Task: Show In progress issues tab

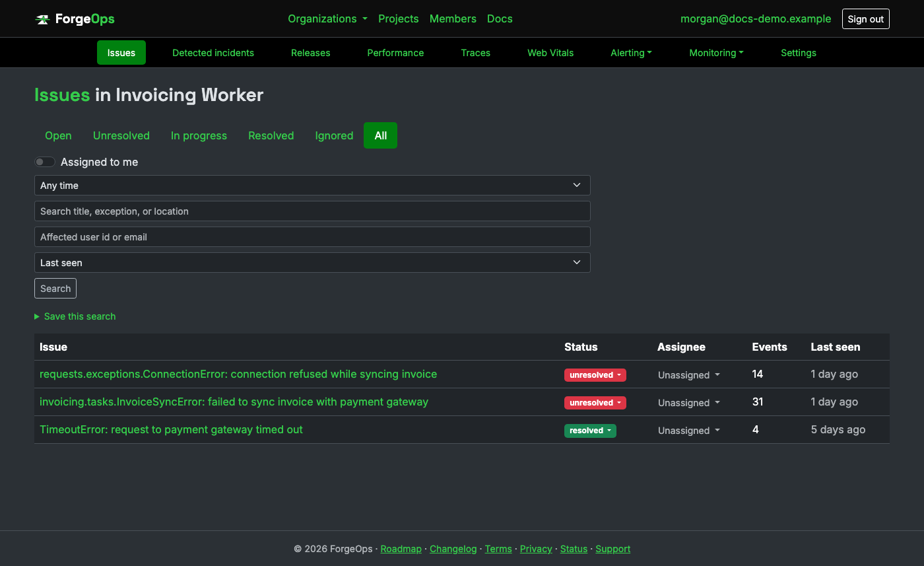Action: click(x=199, y=135)
